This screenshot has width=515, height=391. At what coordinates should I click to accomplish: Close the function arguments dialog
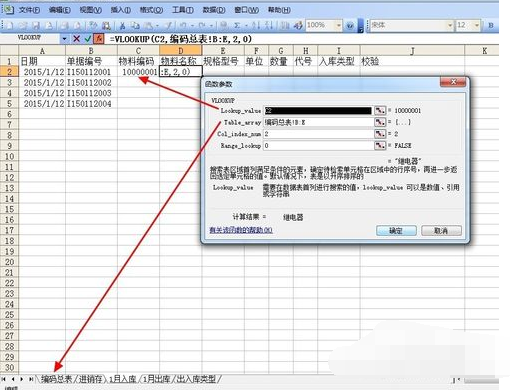click(x=453, y=82)
